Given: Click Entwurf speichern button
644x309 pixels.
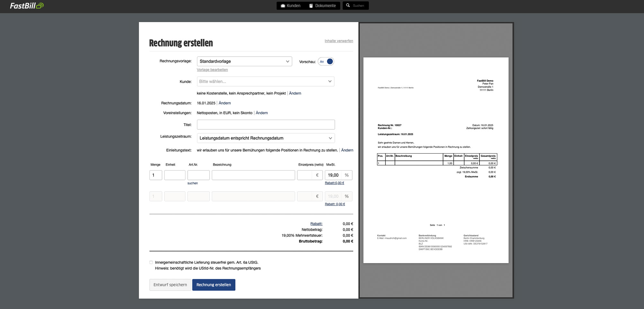Looking at the screenshot, I should click(x=170, y=285).
